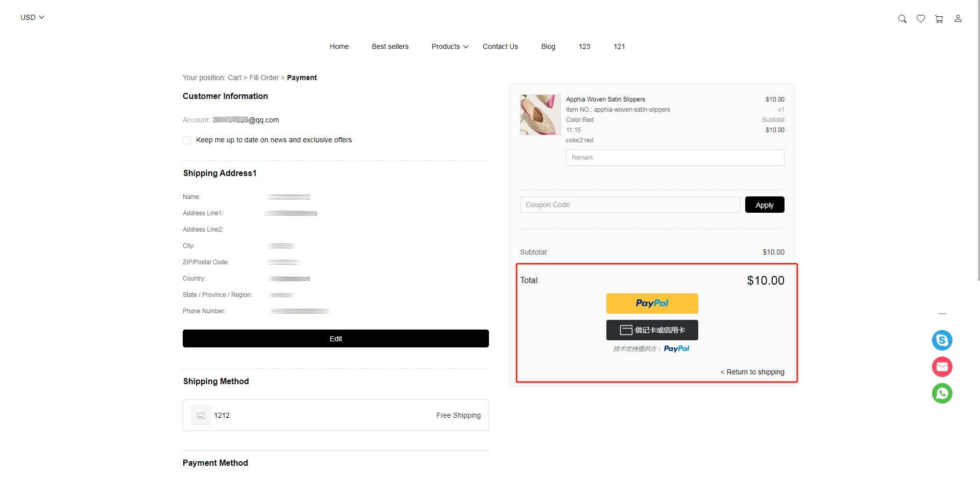
Task: Tick the news and exclusive offers checkbox
Action: pos(187,140)
